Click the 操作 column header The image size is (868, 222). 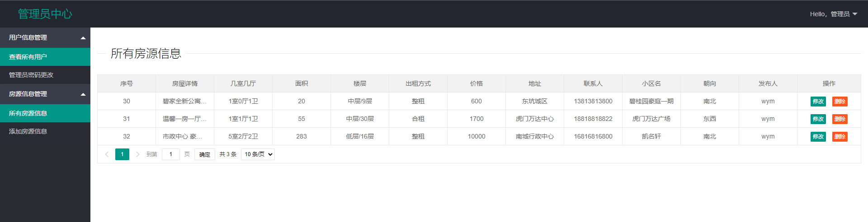829,83
